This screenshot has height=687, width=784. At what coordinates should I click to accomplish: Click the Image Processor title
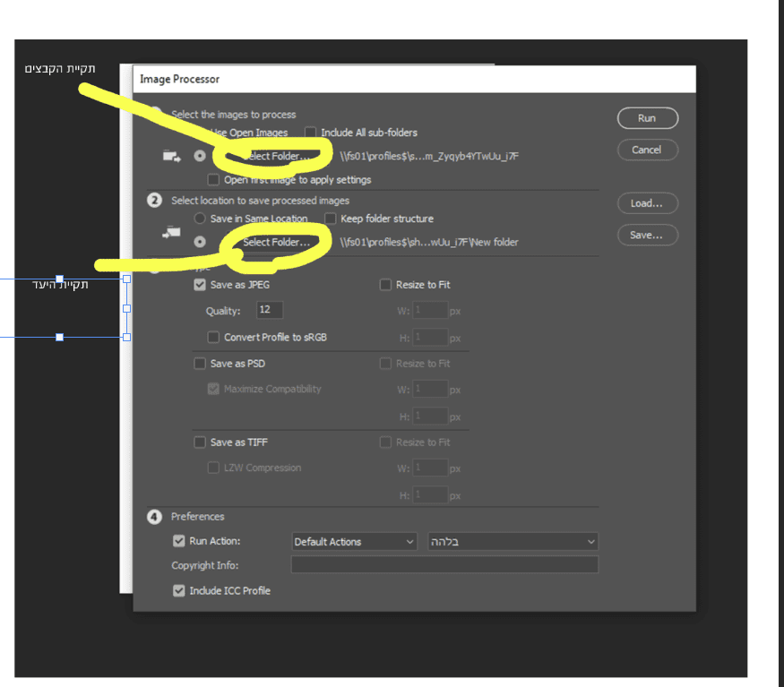179,79
